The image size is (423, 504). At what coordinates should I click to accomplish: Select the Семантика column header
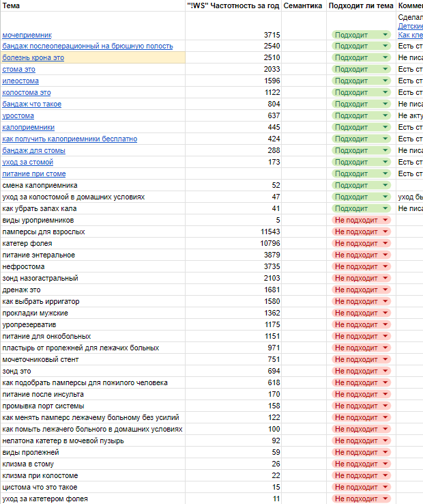(x=304, y=5)
